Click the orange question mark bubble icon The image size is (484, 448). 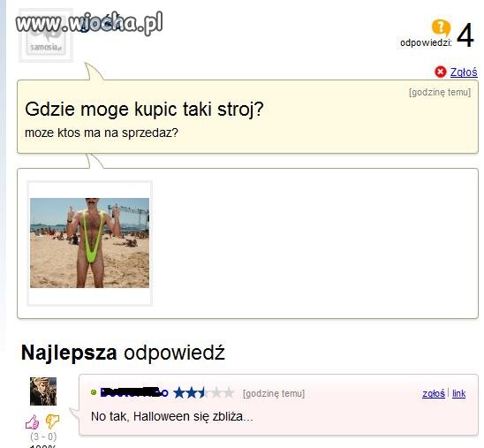coord(441,27)
